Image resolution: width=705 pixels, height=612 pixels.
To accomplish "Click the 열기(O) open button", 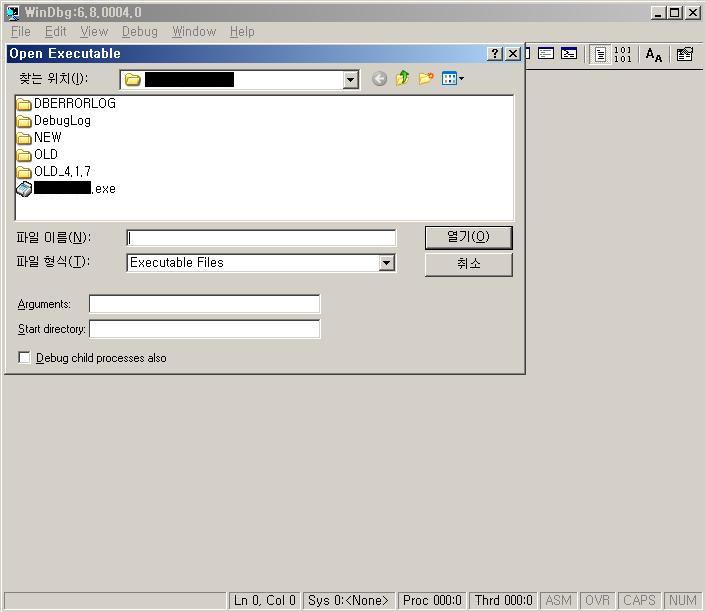I will tap(469, 237).
